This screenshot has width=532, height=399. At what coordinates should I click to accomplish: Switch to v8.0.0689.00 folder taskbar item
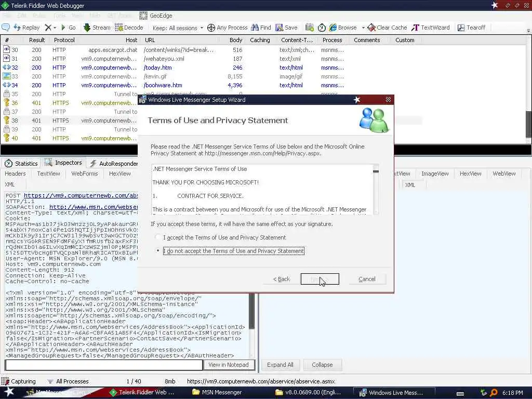[308, 392]
